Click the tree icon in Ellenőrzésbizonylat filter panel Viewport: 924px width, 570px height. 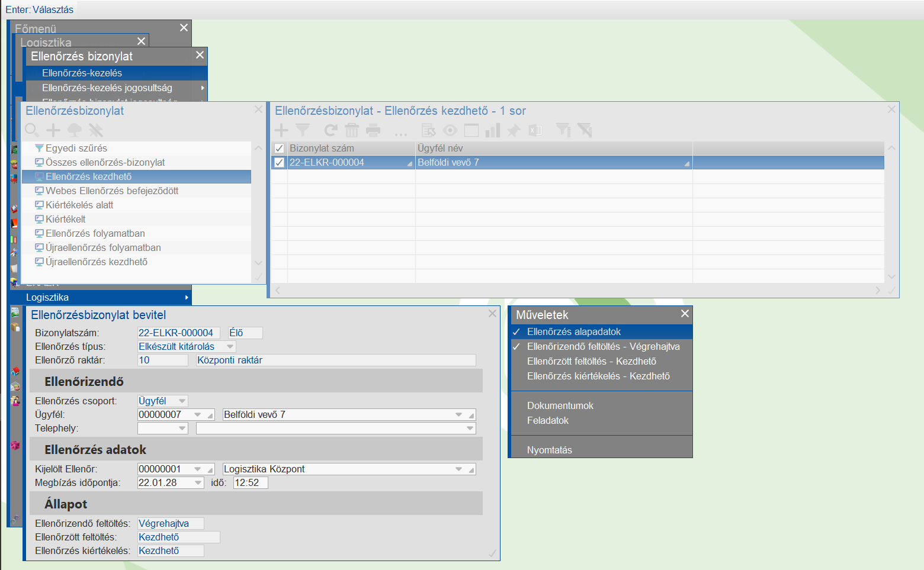[75, 130]
